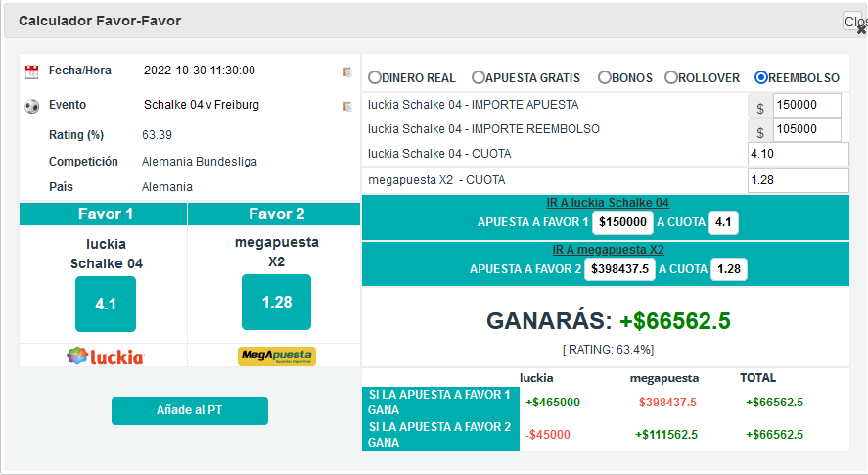Choose the BONOS radio option
868x475 pixels.
click(605, 77)
